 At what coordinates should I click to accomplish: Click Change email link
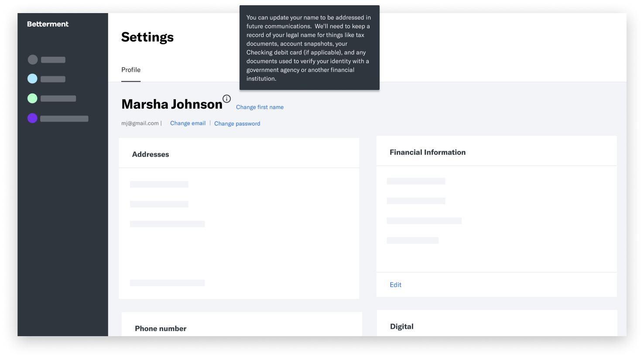coord(188,123)
